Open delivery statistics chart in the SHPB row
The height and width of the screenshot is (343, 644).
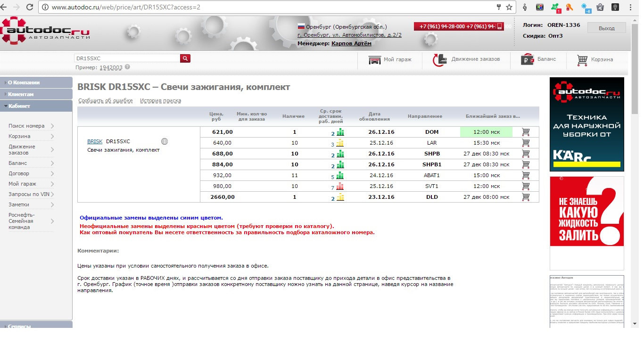coord(340,154)
